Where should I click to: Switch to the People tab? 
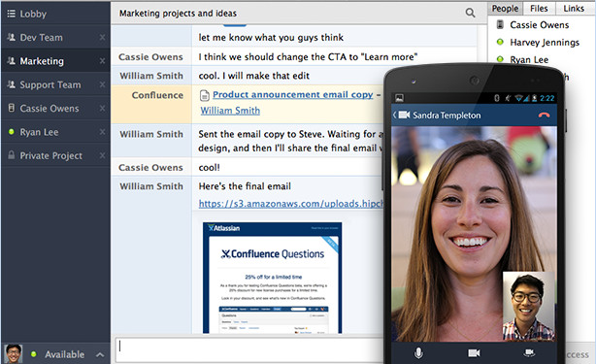click(505, 9)
